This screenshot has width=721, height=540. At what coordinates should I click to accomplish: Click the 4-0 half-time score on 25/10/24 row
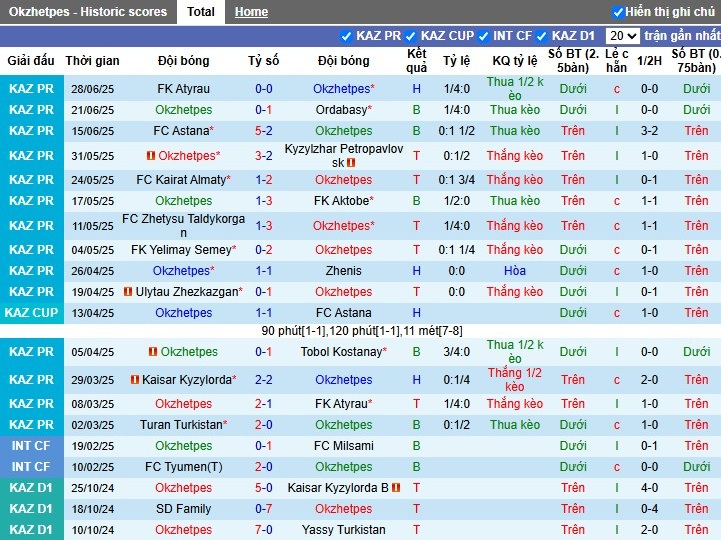point(649,488)
